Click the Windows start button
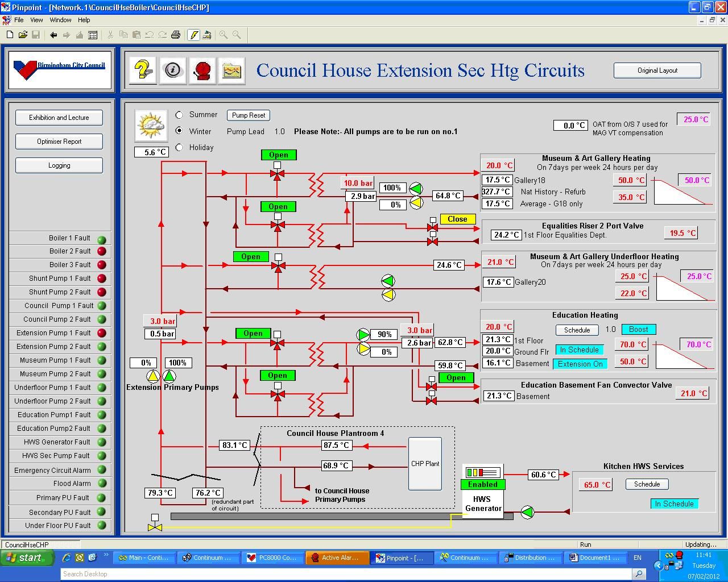This screenshot has width=728, height=582. 27,558
